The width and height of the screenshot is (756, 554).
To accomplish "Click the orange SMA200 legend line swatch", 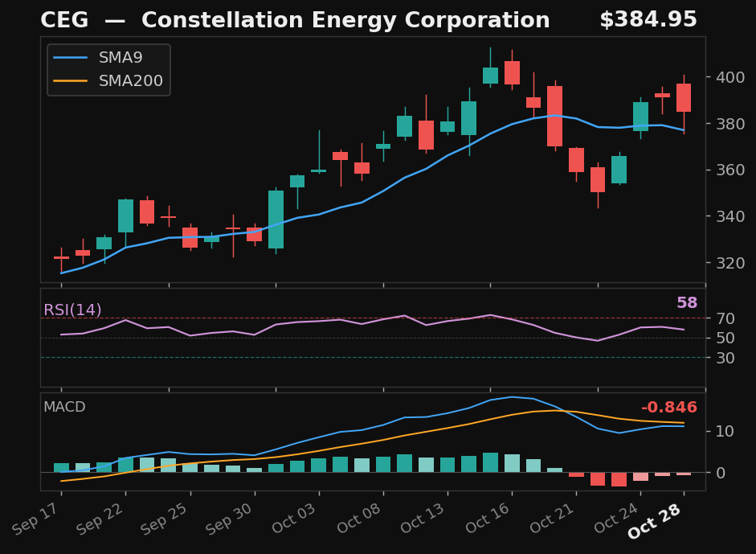I will tap(71, 80).
